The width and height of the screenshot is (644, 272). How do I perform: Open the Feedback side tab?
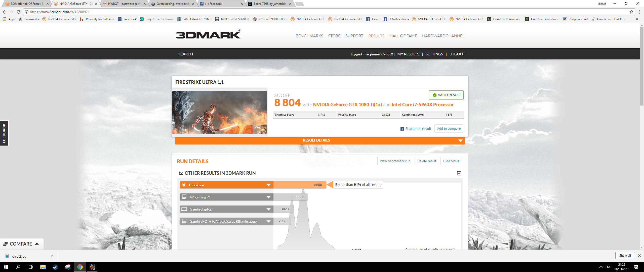(4, 133)
